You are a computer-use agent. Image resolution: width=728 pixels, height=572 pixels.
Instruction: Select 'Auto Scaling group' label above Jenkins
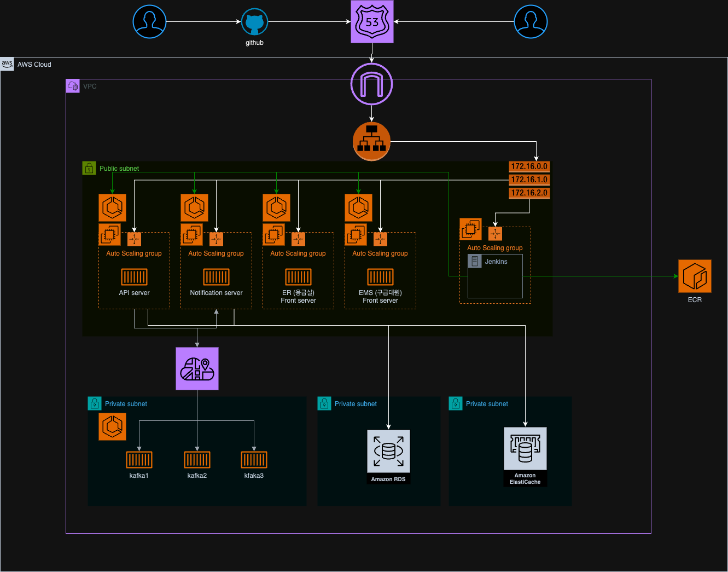tap(495, 248)
